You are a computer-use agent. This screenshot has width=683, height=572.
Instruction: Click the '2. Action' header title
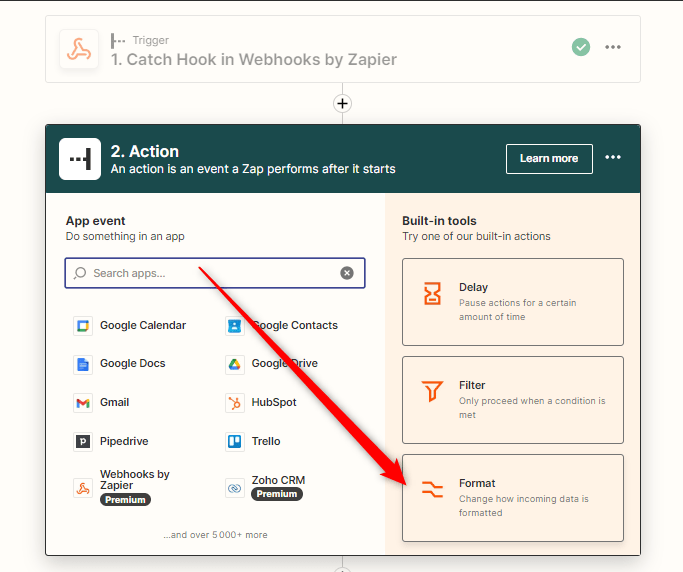[145, 151]
